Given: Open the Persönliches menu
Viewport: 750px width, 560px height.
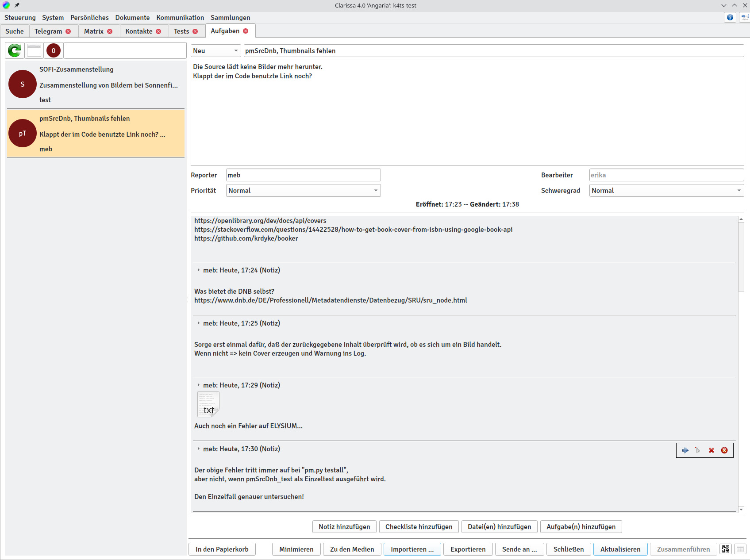Looking at the screenshot, I should point(89,18).
